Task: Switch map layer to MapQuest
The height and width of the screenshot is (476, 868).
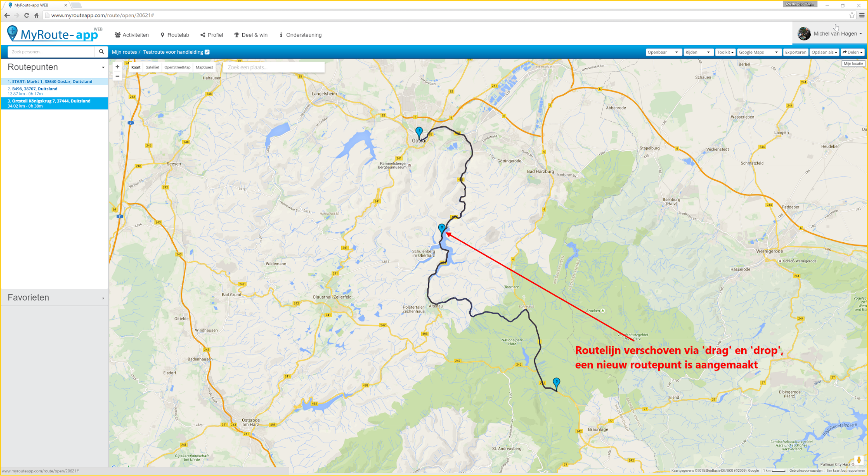Action: [204, 67]
